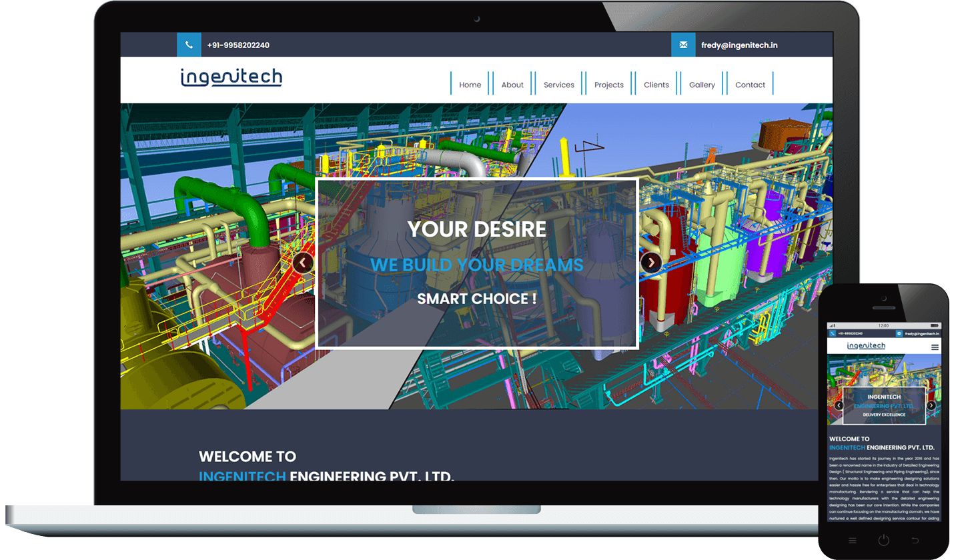Tap the power button below the phone screen
Image resolution: width=954 pixels, height=560 pixels.
coord(884,540)
